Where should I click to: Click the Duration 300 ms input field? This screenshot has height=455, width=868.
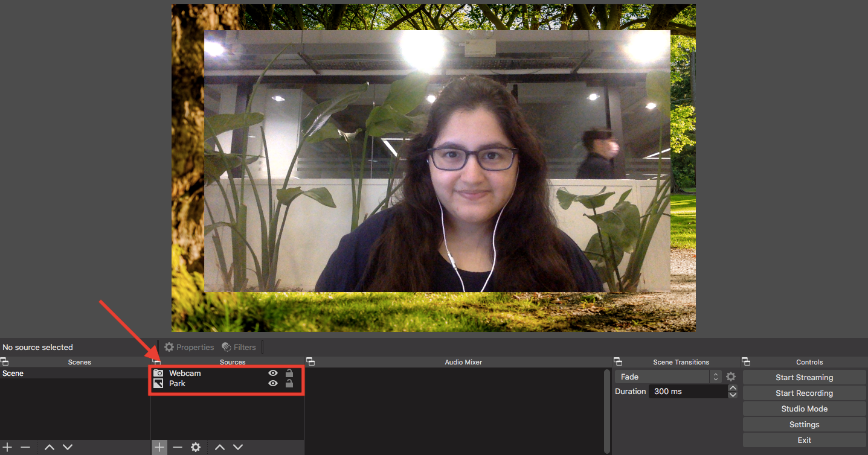tap(687, 392)
